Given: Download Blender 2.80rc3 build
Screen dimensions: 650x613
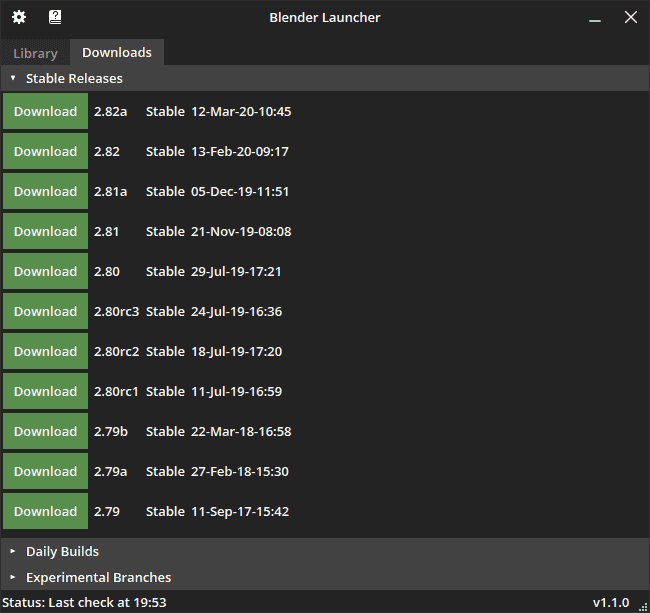Looking at the screenshot, I should coord(46,311).
